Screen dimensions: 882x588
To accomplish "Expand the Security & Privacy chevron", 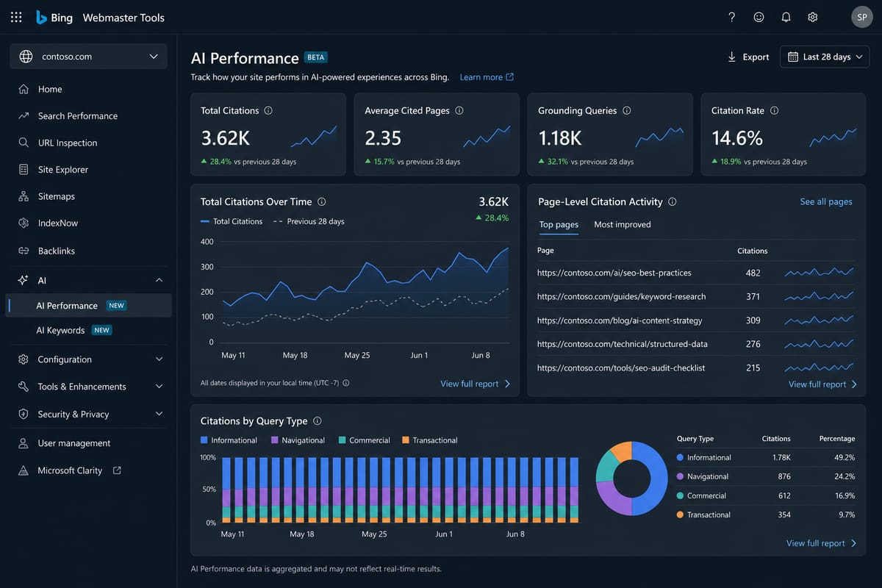I will coord(159,414).
